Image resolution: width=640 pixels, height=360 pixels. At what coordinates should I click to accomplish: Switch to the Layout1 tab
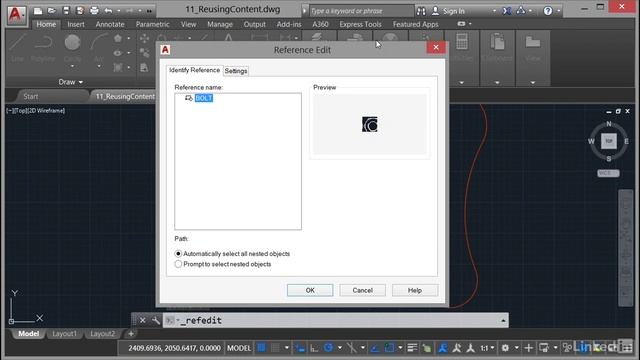[x=64, y=334]
